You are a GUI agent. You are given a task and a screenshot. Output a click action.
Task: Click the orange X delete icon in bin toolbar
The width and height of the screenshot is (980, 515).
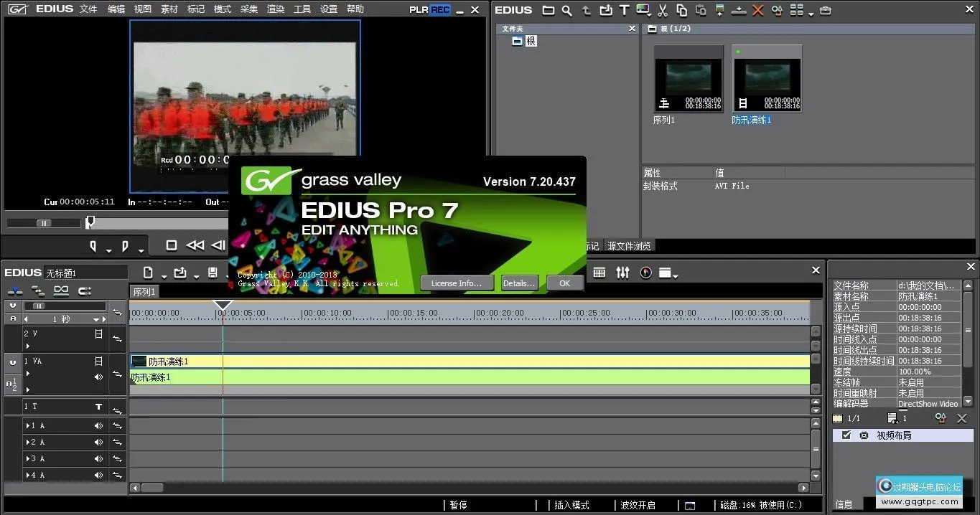pyautogui.click(x=757, y=11)
